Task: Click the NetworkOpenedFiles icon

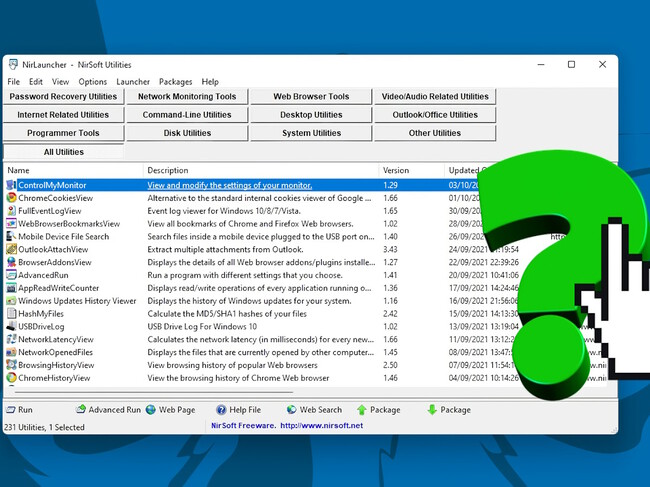Action: click(11, 352)
